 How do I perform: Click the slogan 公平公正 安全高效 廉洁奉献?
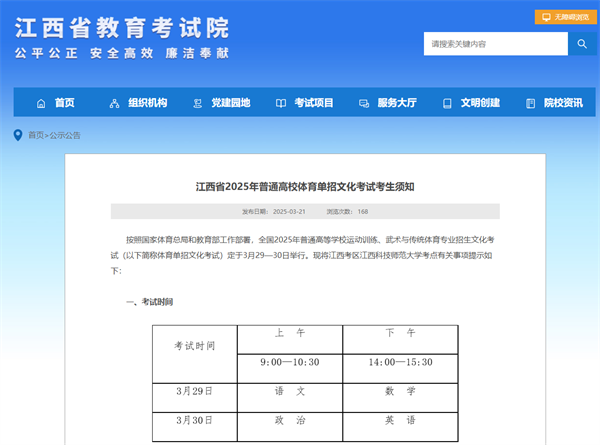coord(122,53)
